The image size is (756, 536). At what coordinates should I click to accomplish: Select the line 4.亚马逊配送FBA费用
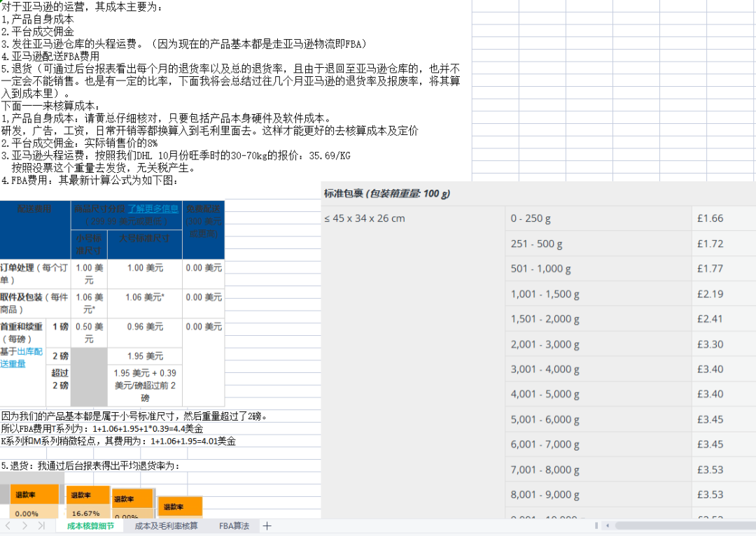pyautogui.click(x=50, y=56)
